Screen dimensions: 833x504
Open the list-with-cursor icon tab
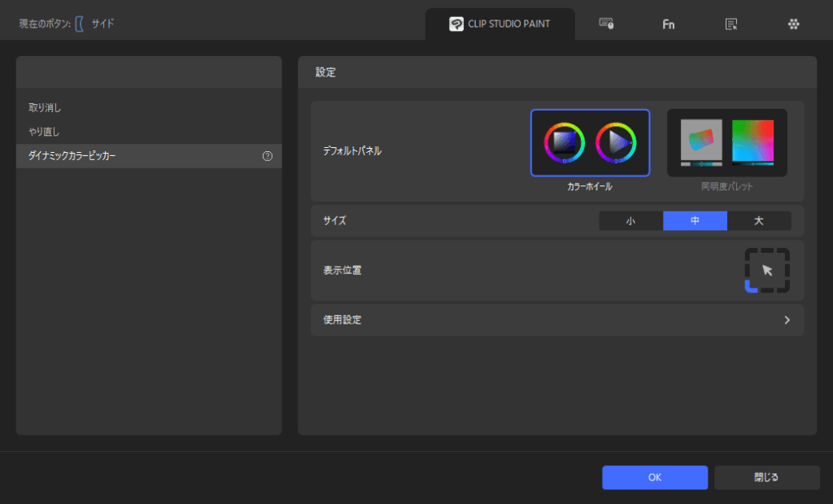(731, 24)
